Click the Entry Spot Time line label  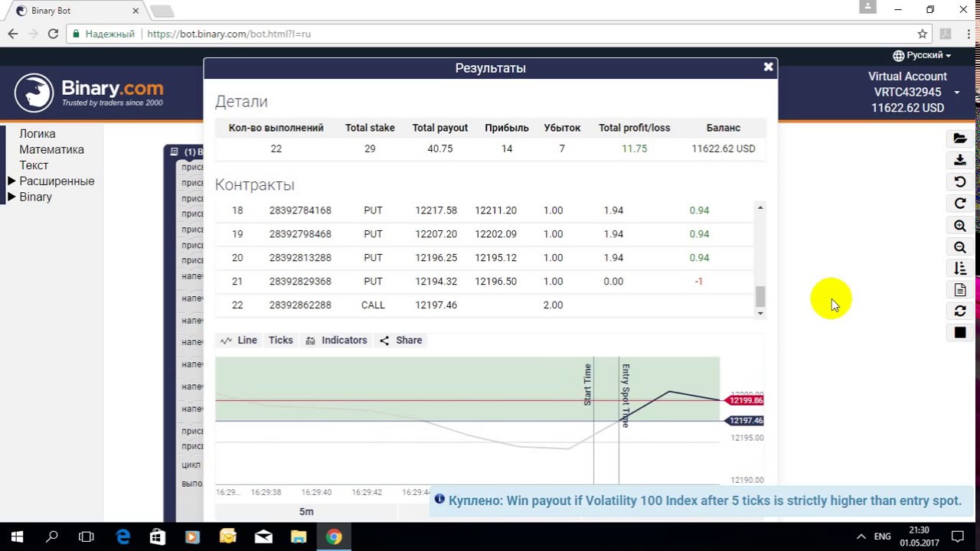[626, 396]
